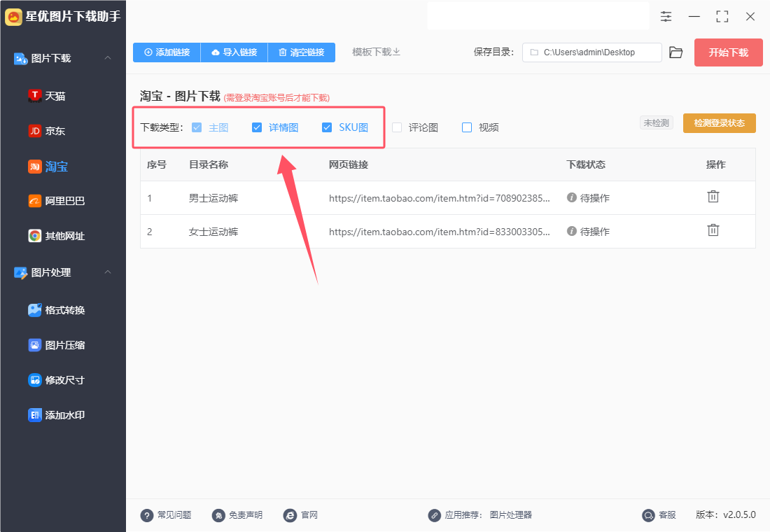The width and height of the screenshot is (770, 532).
Task: Open the browse folder icon
Action: pyautogui.click(x=675, y=52)
